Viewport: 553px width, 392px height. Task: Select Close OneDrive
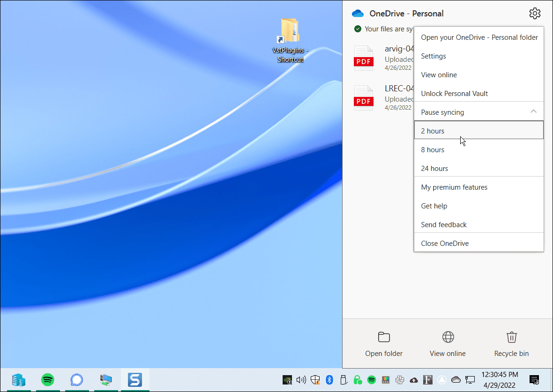[479, 243]
